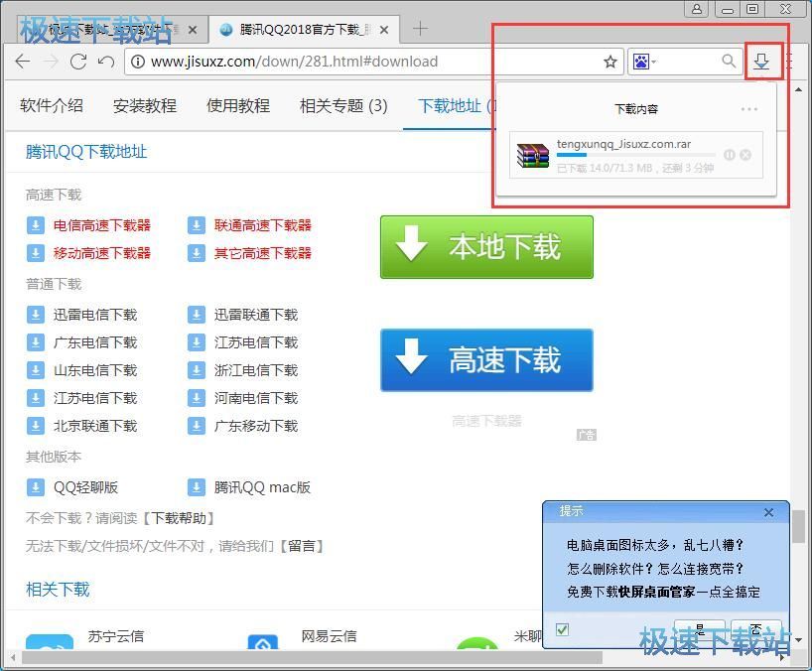Open the 相关专题 (3) tab
Viewport: 812px width, 671px height.
343,105
